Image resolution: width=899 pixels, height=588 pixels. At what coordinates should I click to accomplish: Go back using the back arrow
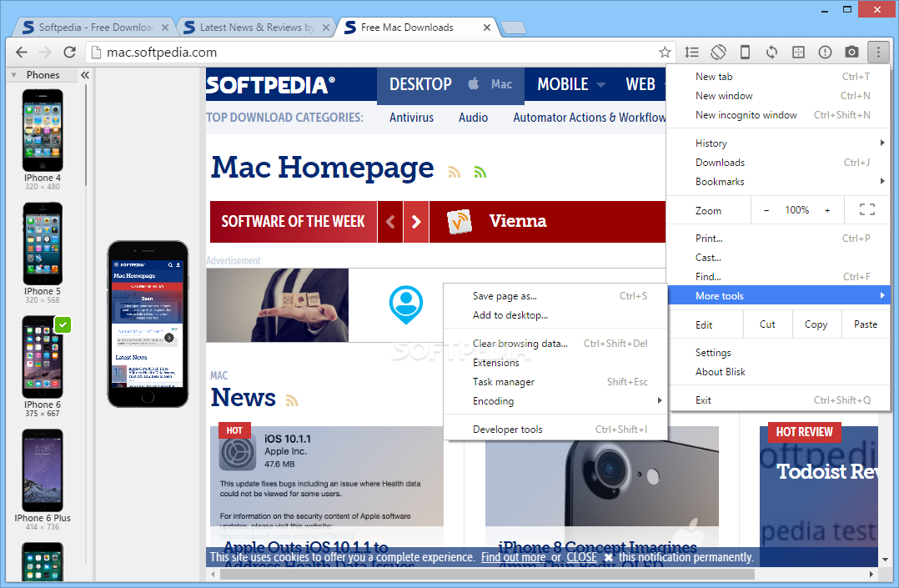tap(21, 53)
